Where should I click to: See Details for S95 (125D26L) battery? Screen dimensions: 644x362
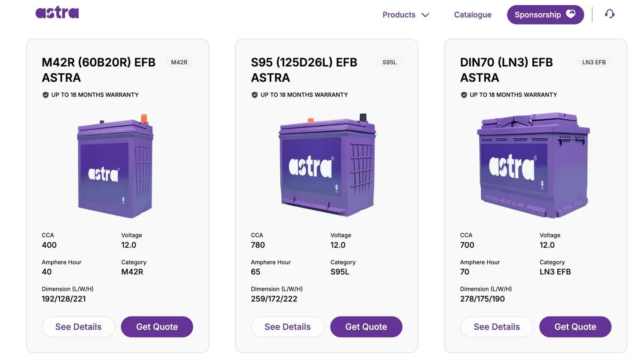click(x=288, y=327)
